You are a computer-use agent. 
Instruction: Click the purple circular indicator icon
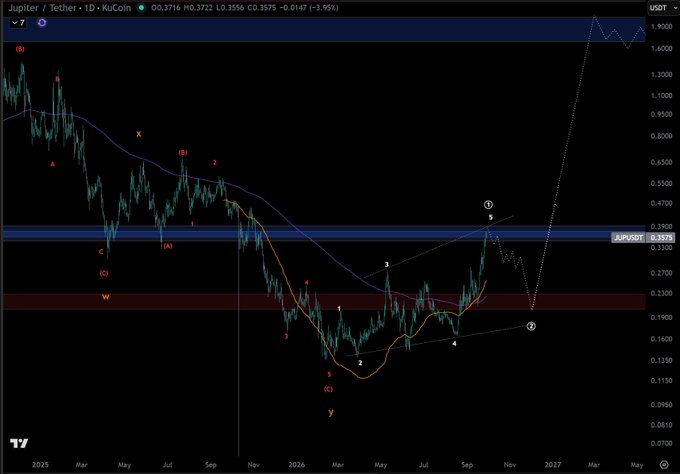(42, 23)
